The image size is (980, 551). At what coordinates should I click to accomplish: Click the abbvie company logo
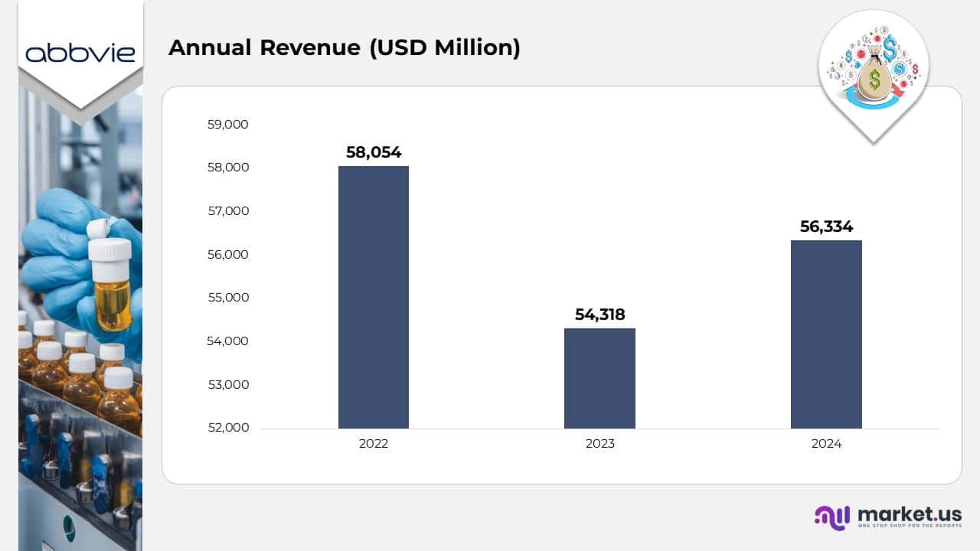click(80, 52)
